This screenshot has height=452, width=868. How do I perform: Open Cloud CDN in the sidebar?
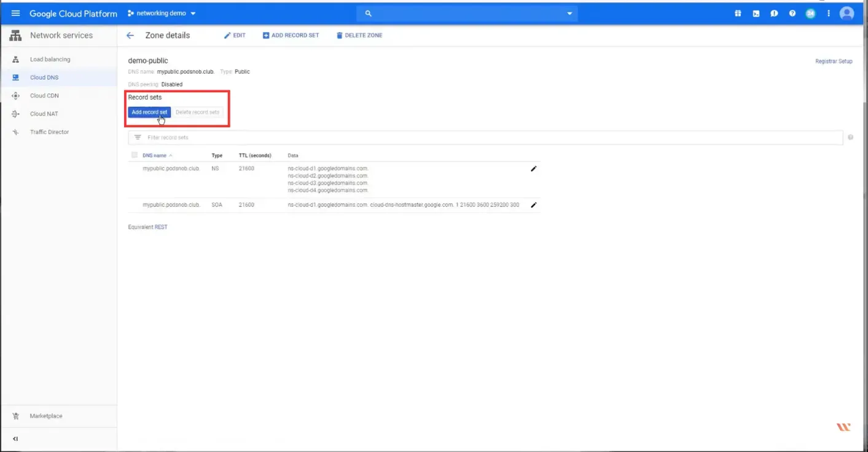[x=44, y=96]
